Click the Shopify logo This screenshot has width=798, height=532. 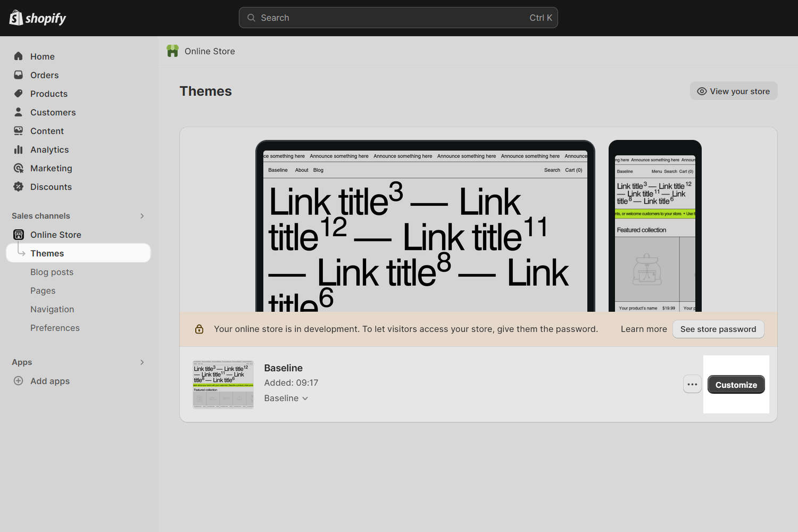[37, 18]
